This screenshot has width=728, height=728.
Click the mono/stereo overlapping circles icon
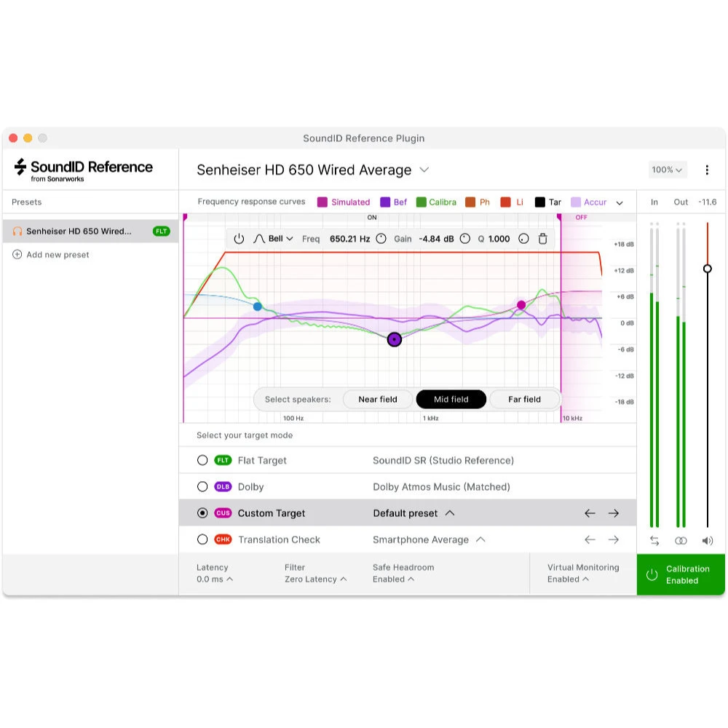681,541
